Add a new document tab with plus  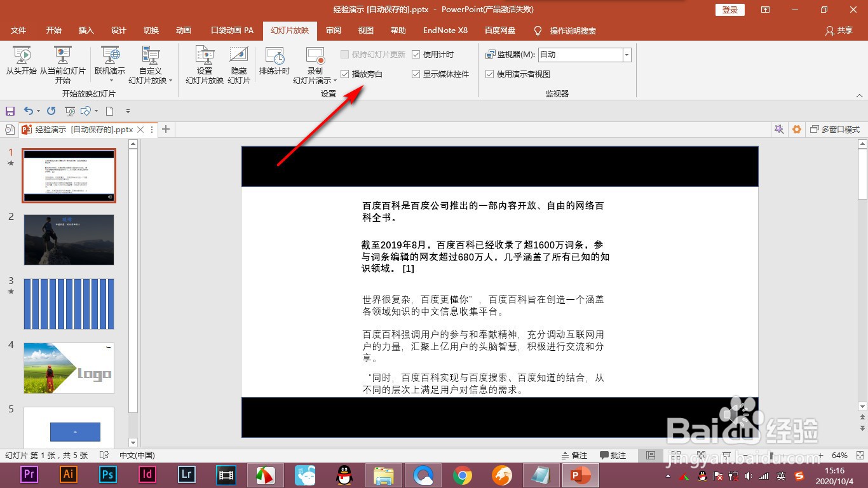(166, 130)
